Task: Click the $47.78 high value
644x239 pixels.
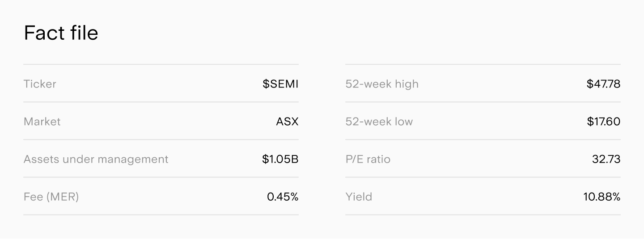Action: click(x=604, y=84)
